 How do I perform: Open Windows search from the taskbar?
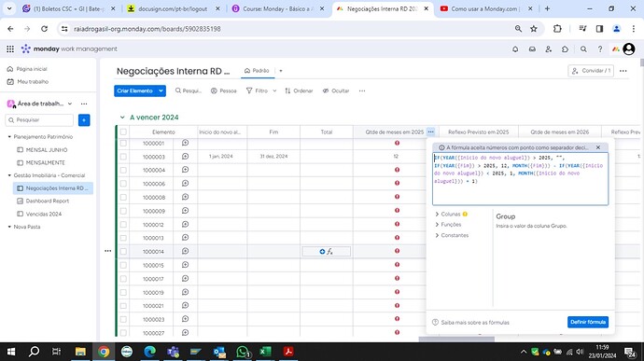pyautogui.click(x=35, y=352)
